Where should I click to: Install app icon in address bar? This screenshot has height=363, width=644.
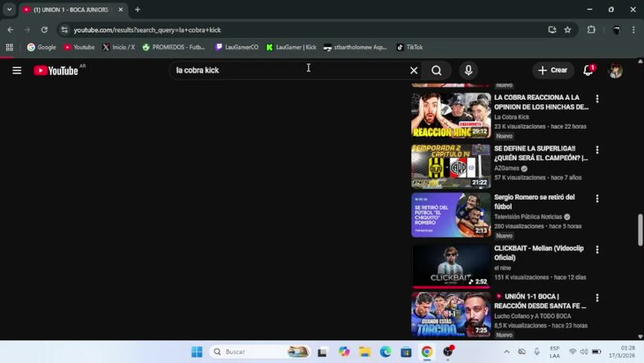coord(552,30)
